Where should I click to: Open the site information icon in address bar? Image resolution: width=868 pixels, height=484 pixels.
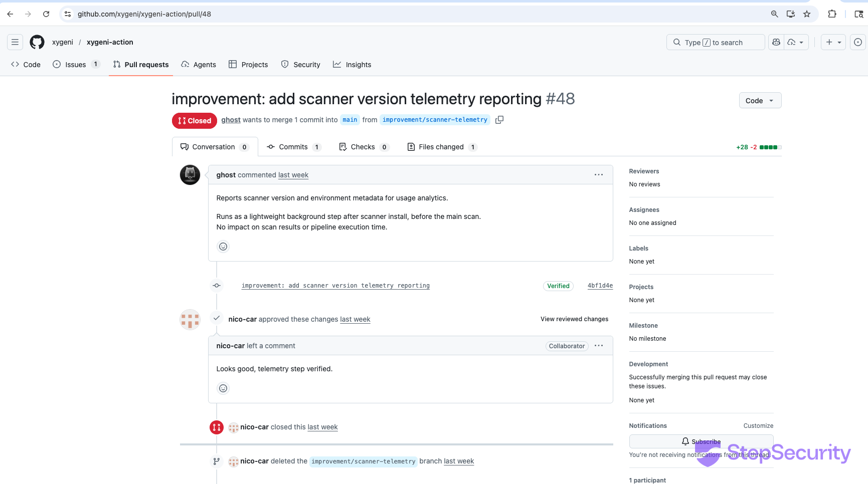[68, 14]
